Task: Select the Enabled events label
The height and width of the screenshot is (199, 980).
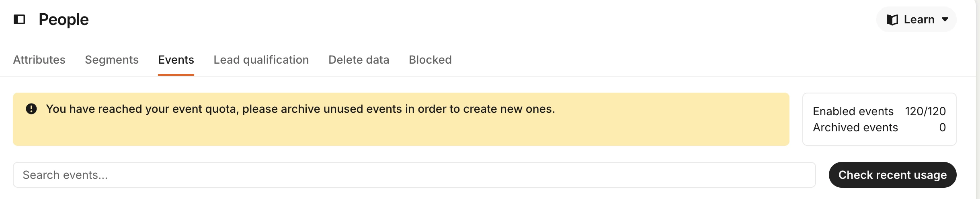Action: coord(853,111)
